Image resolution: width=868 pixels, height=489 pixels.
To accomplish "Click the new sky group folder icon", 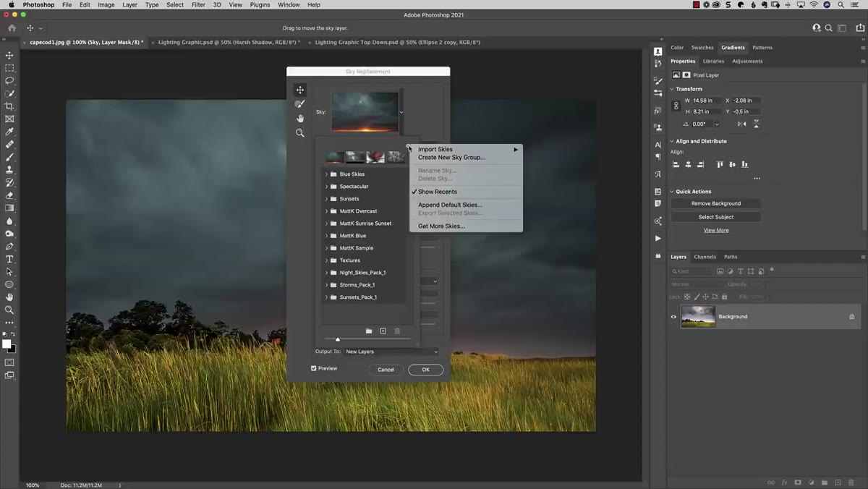I will tap(369, 331).
